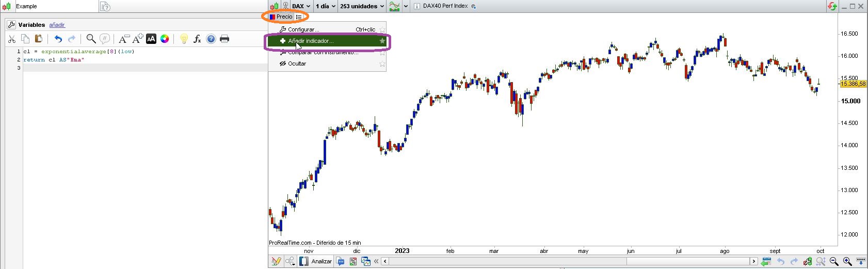The height and width of the screenshot is (269, 868).
Task: Redo edit in code editor
Action: click(x=72, y=39)
